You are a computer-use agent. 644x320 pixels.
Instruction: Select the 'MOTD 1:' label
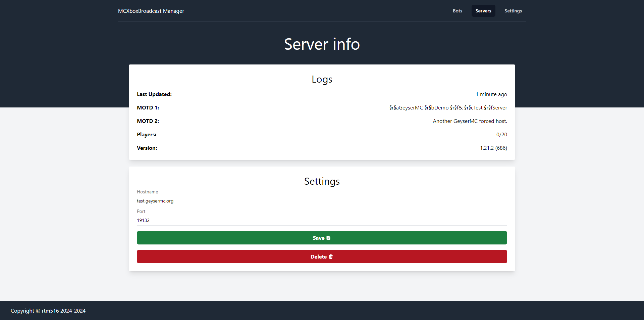148,108
